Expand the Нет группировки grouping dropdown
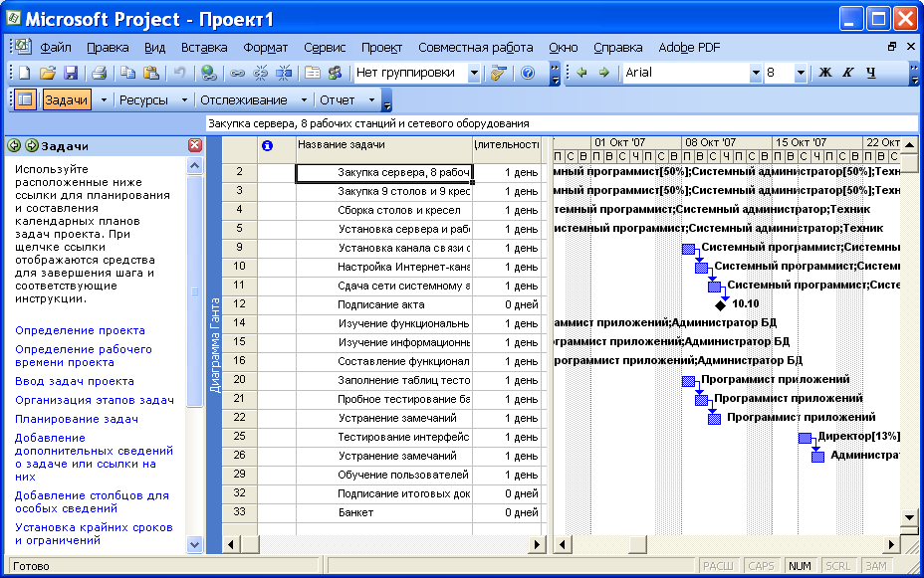The image size is (924, 578). click(474, 73)
